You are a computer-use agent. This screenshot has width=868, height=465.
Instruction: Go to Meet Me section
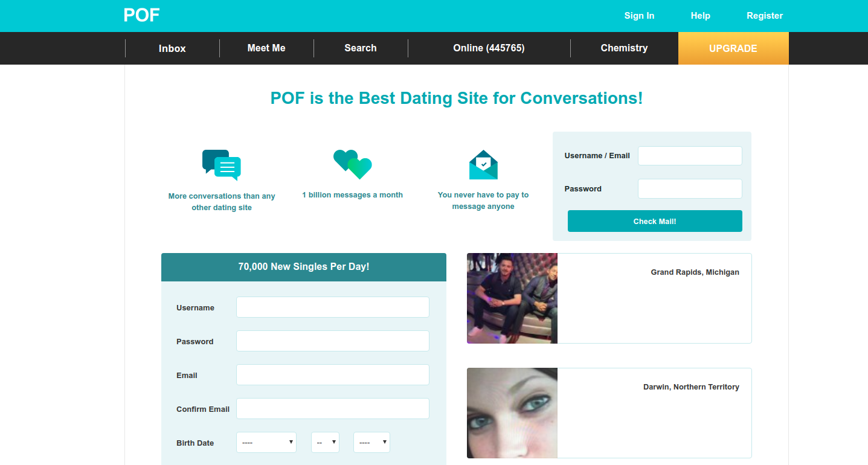click(x=266, y=48)
